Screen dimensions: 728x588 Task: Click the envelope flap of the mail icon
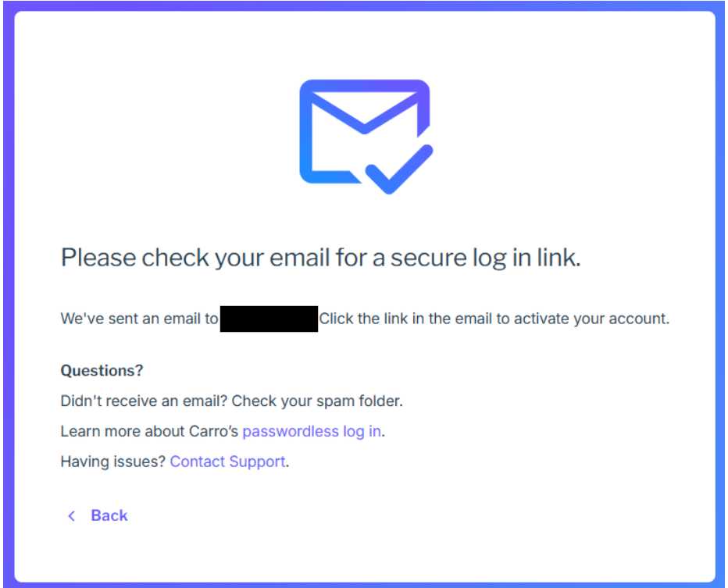coord(364,109)
